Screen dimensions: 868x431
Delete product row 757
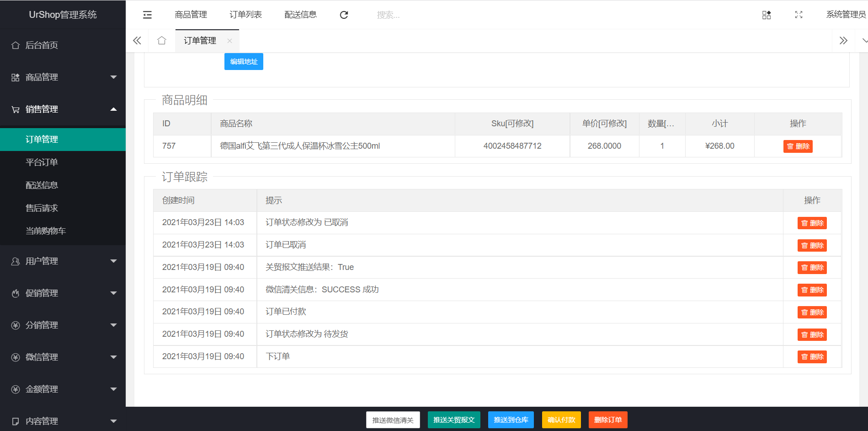click(x=798, y=146)
